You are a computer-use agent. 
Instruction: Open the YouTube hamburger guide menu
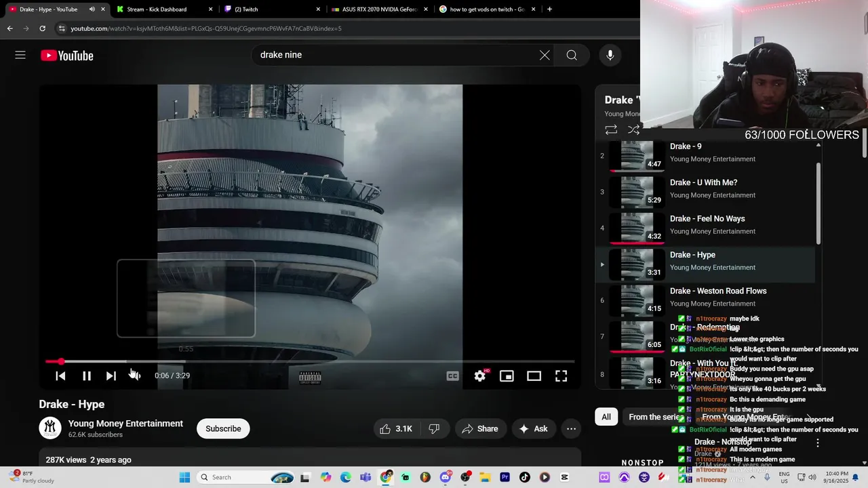tap(20, 55)
